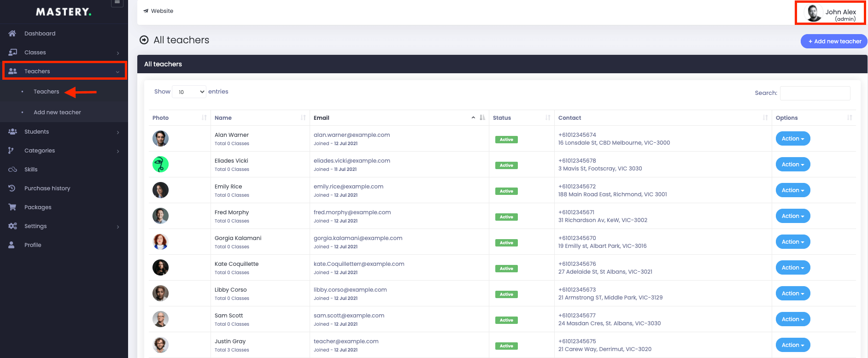Click the hamburger menu toggle icon
This screenshot has width=868, height=358.
117,2
